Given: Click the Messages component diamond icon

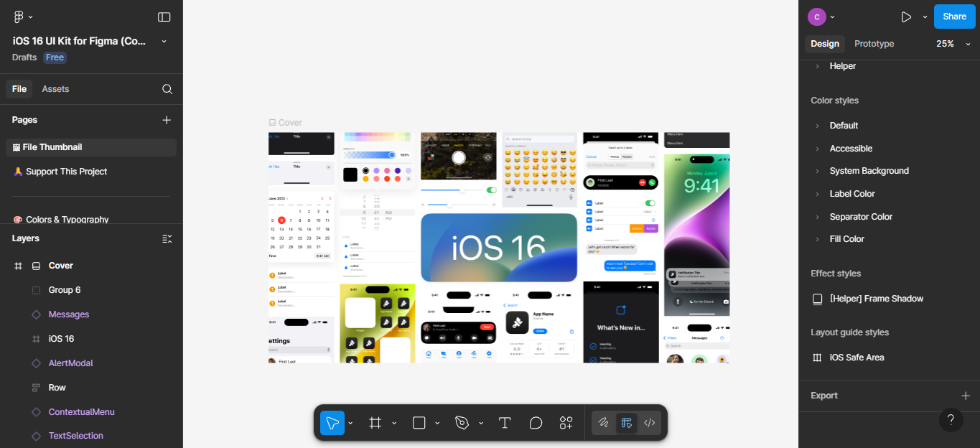Looking at the screenshot, I should (x=37, y=314).
